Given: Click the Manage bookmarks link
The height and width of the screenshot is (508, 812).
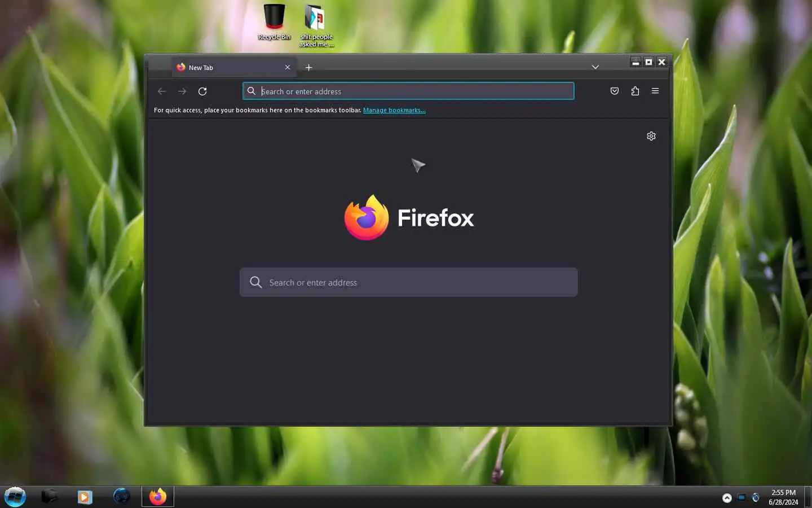Looking at the screenshot, I should coord(394,110).
